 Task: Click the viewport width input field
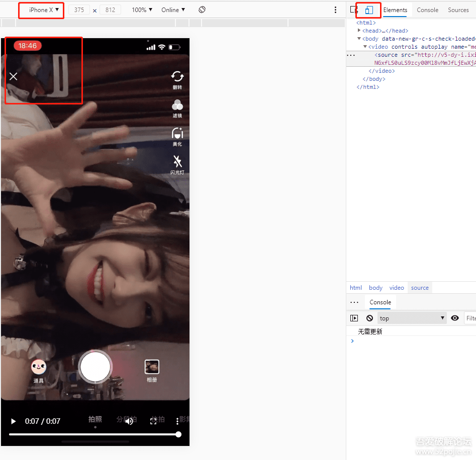click(x=79, y=10)
